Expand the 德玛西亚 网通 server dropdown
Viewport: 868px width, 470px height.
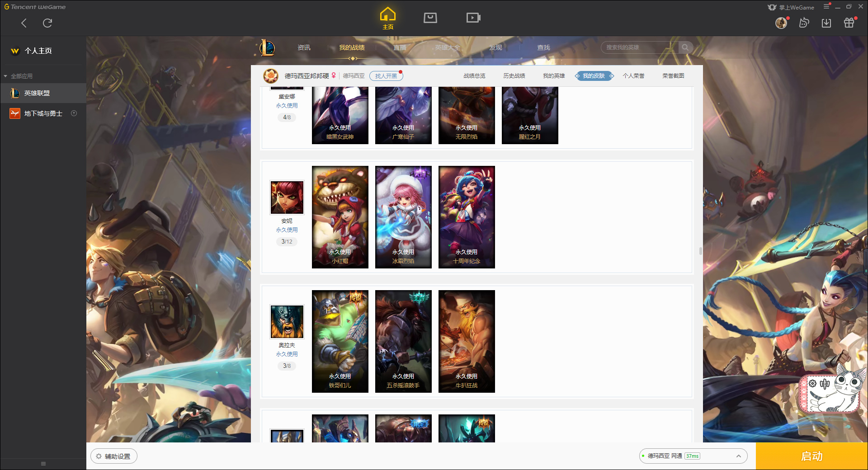(x=693, y=456)
